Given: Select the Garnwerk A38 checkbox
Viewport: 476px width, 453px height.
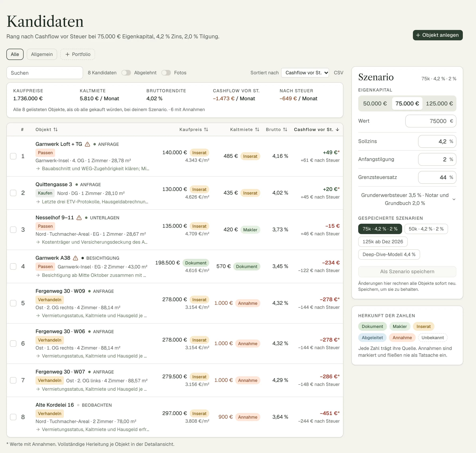Looking at the screenshot, I should click(13, 266).
